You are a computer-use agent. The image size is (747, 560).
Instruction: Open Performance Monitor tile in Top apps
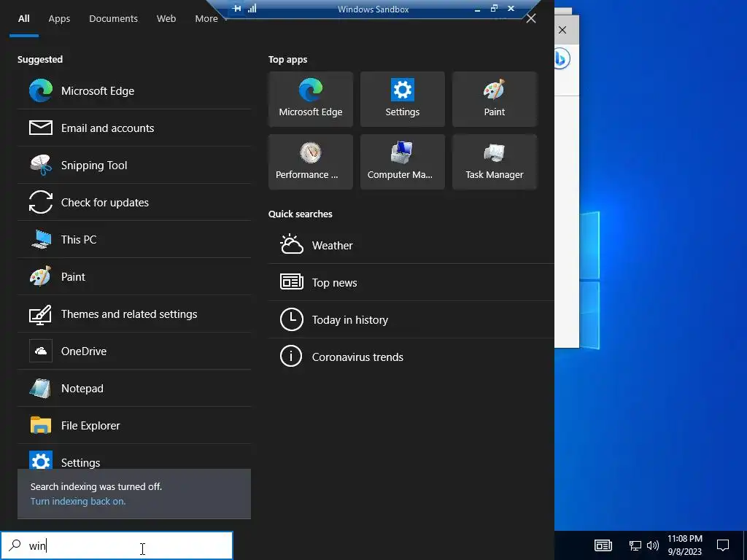click(x=311, y=162)
